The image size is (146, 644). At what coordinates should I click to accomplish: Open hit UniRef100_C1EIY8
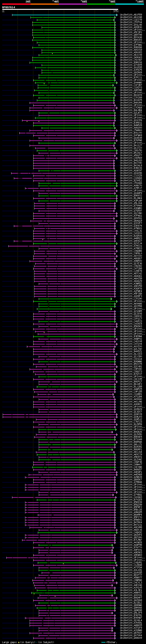point(131,20)
